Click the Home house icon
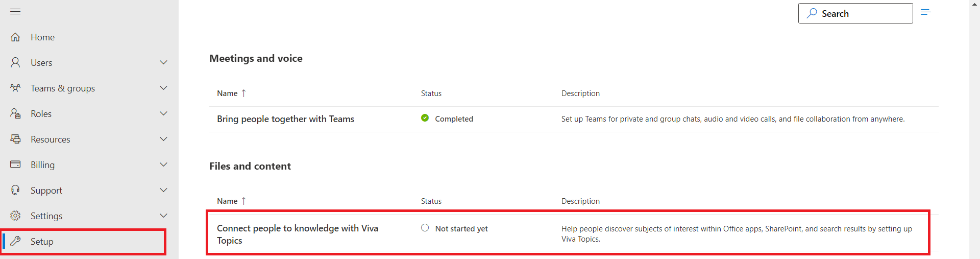 coord(15,37)
